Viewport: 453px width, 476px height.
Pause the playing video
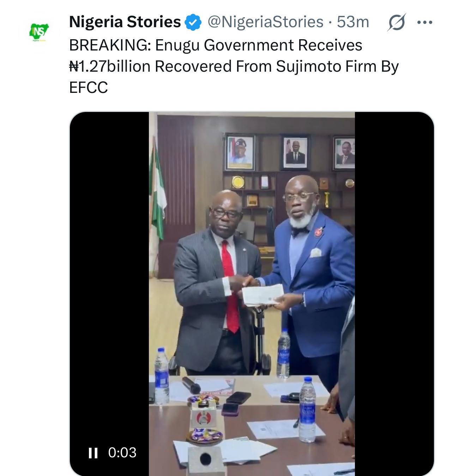(93, 453)
